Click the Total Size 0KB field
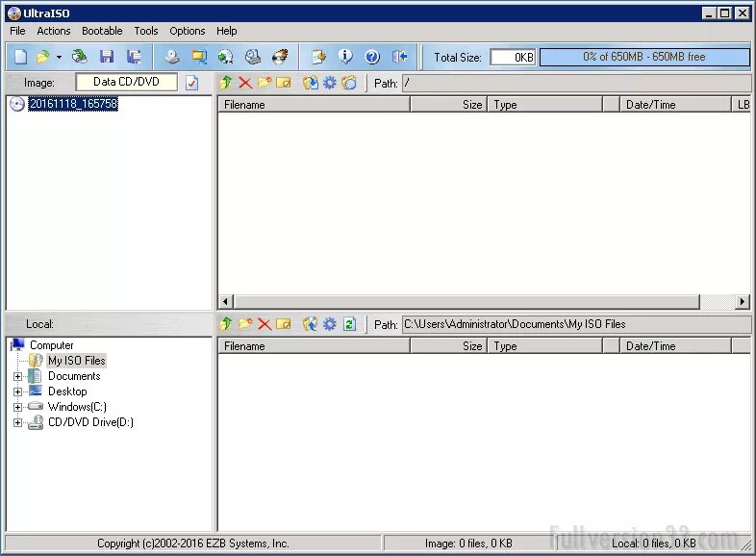756x556 pixels. [513, 58]
